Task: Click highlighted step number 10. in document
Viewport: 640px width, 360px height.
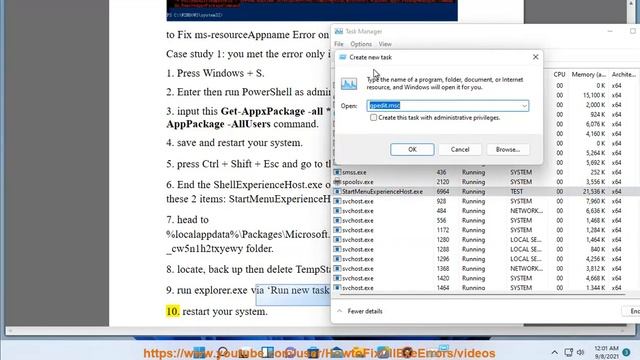Action: [x=173, y=311]
